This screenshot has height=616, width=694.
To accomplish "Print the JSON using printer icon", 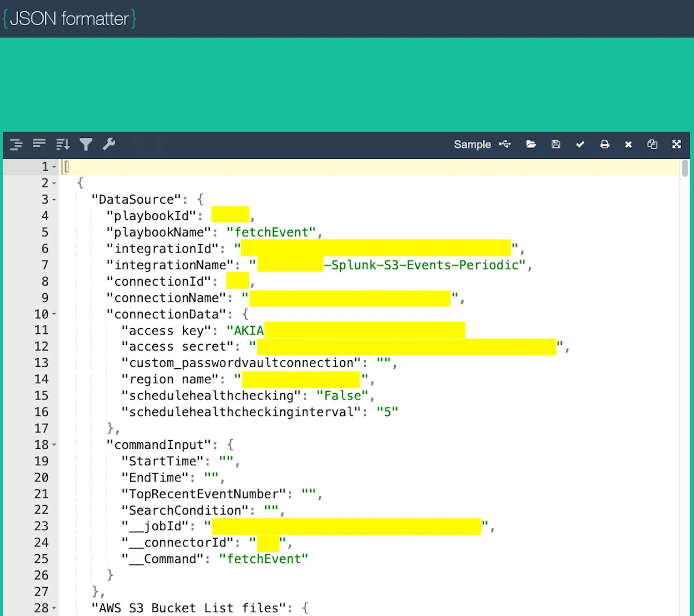I will (604, 144).
